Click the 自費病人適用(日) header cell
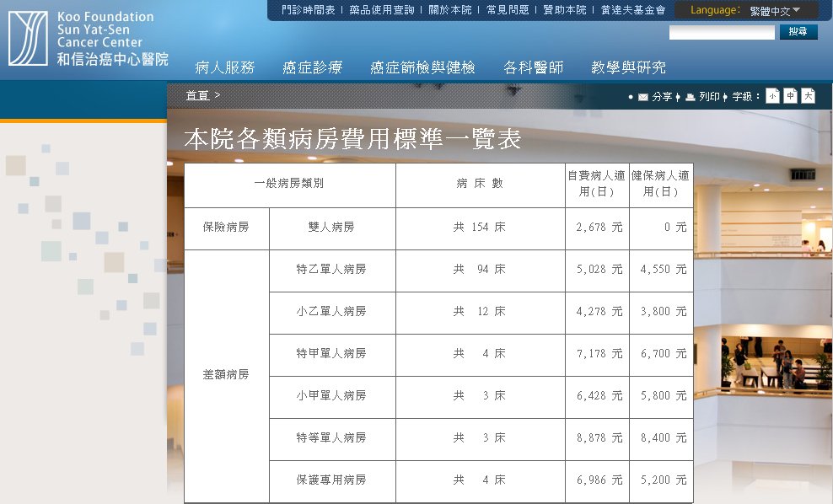Screen dimensions: 833x504 pyautogui.click(x=597, y=185)
